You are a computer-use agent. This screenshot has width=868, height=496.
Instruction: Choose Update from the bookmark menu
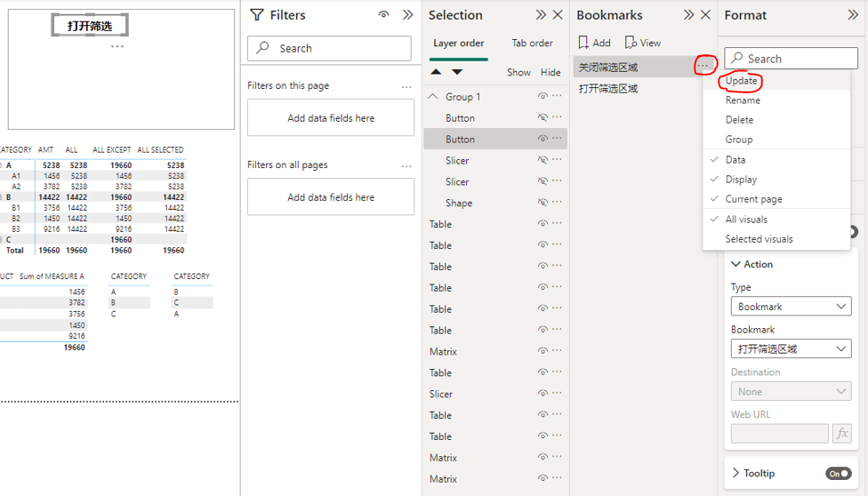pos(742,81)
